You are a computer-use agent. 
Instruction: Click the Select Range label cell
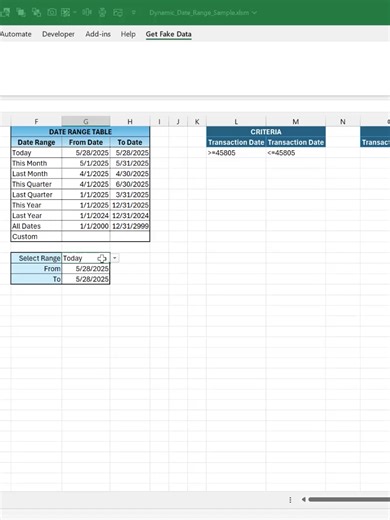pyautogui.click(x=36, y=258)
